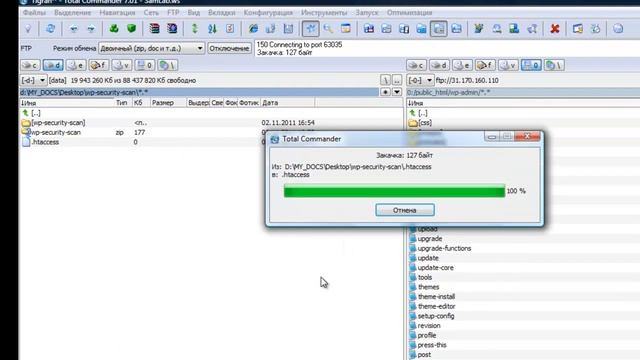Click the globe icon at toolbar's right end
This screenshot has height=360, width=640.
618,29
